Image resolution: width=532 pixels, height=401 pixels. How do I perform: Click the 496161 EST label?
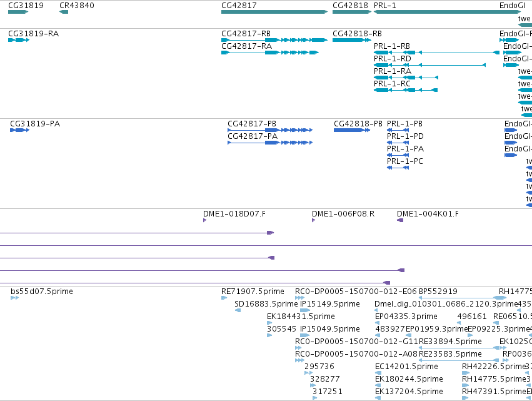[472, 316]
